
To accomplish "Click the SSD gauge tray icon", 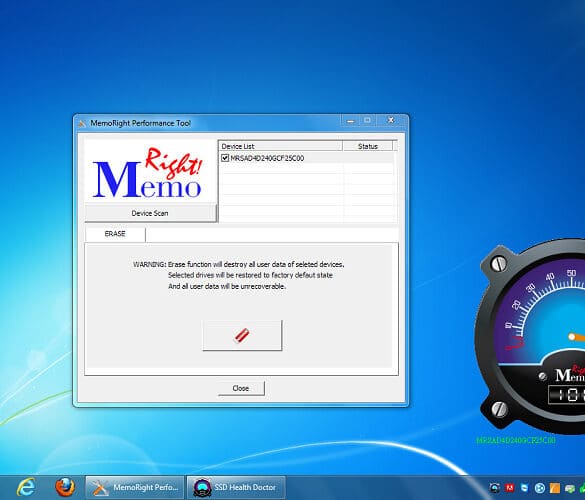I will tap(495, 487).
